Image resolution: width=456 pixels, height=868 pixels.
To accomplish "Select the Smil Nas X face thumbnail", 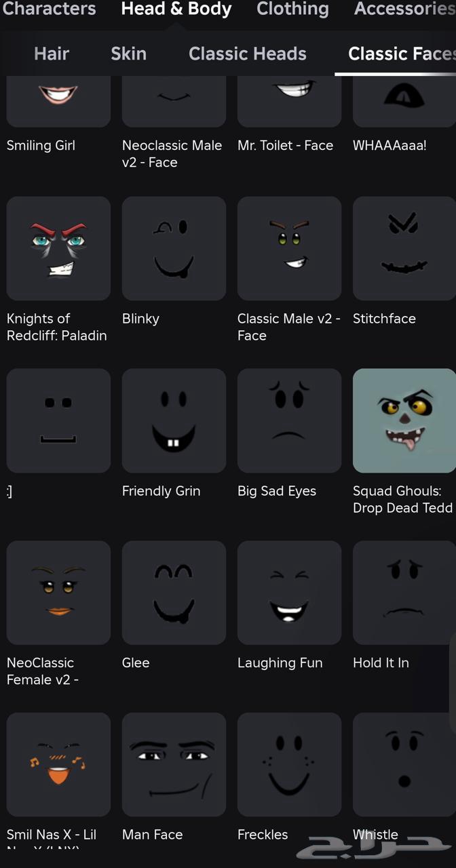I will [x=58, y=764].
